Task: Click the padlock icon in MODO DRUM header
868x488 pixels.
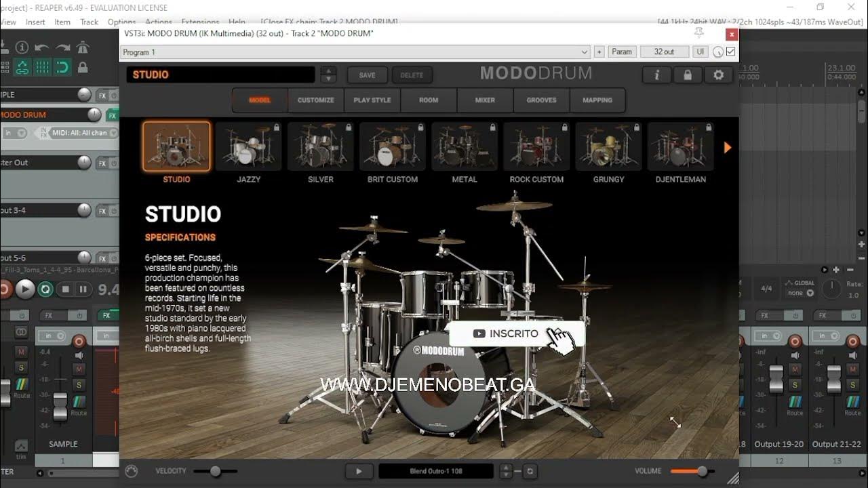Action: tap(687, 75)
